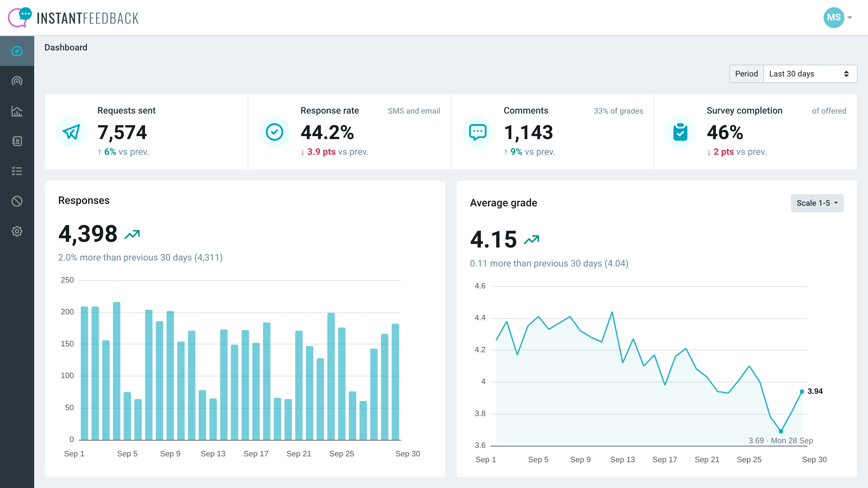Click the Responses card heading
This screenshot has height=488, width=868.
point(84,200)
